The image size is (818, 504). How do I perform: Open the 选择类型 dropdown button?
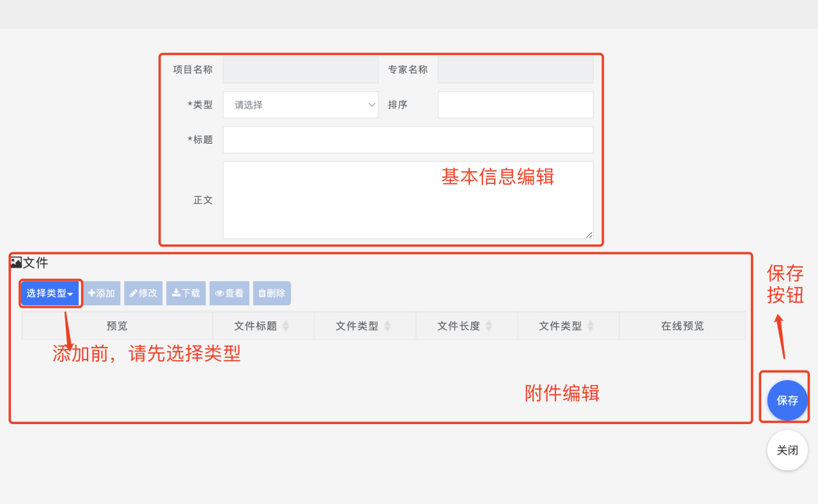click(x=50, y=293)
